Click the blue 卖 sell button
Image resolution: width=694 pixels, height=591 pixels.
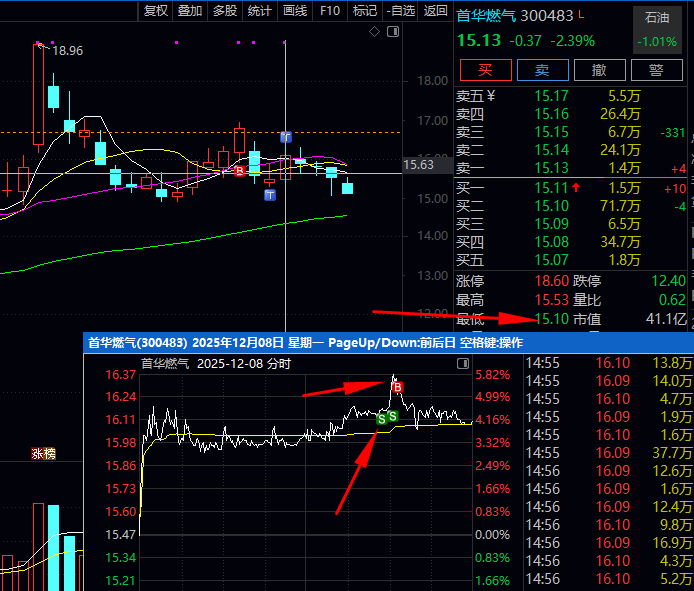543,70
